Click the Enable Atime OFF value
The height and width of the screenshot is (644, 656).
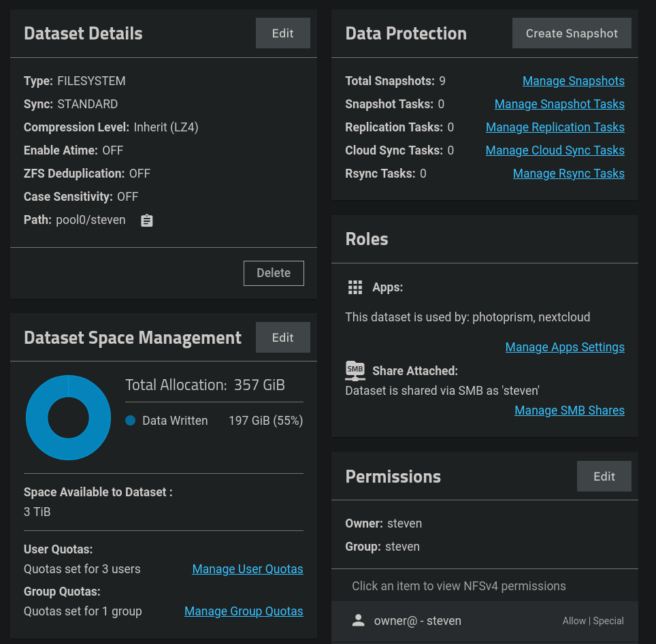tap(112, 150)
